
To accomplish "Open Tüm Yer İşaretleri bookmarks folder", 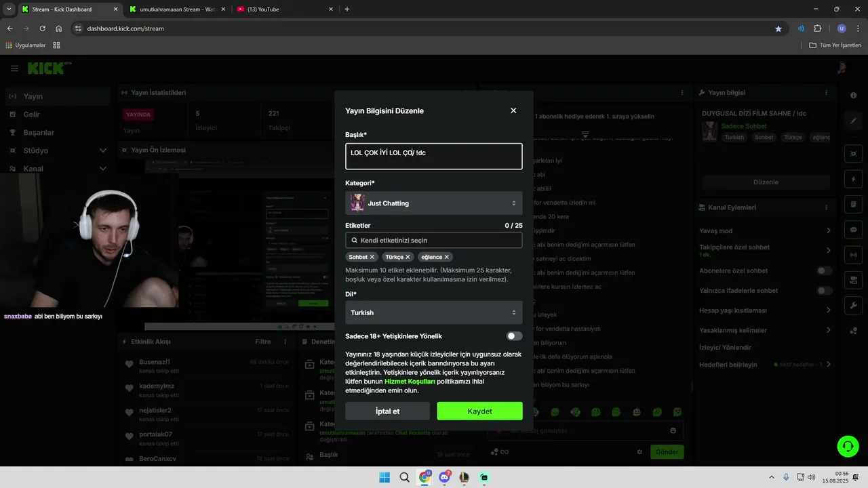I will click(836, 45).
